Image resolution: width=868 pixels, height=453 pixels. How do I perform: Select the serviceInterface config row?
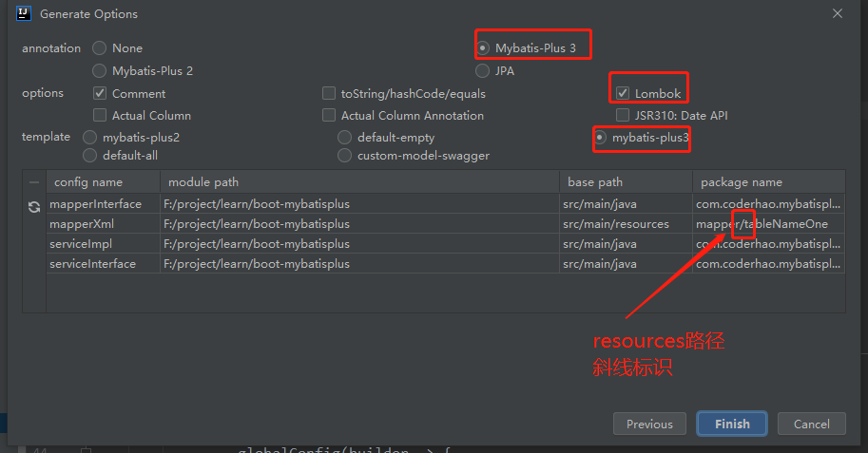click(x=446, y=264)
